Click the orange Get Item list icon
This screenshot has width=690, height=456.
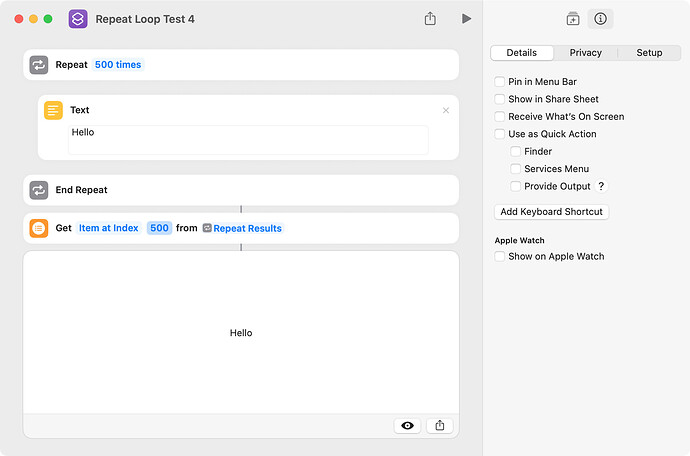pyautogui.click(x=39, y=228)
